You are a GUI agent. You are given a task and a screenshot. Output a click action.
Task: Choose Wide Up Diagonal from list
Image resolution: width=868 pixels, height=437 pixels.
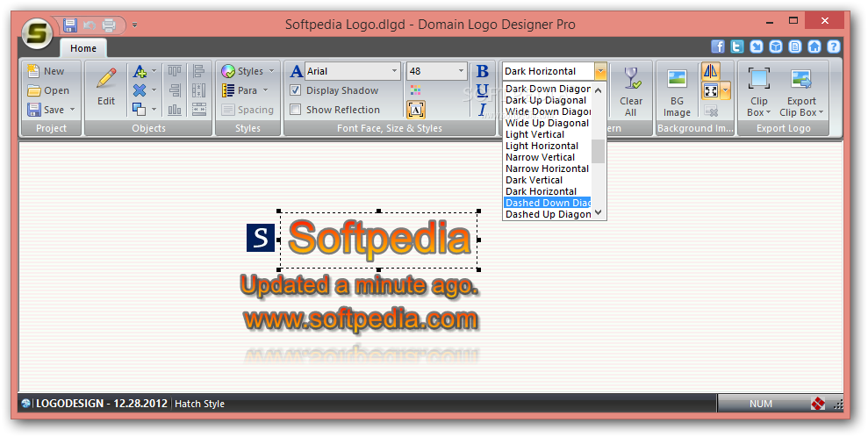pos(548,123)
